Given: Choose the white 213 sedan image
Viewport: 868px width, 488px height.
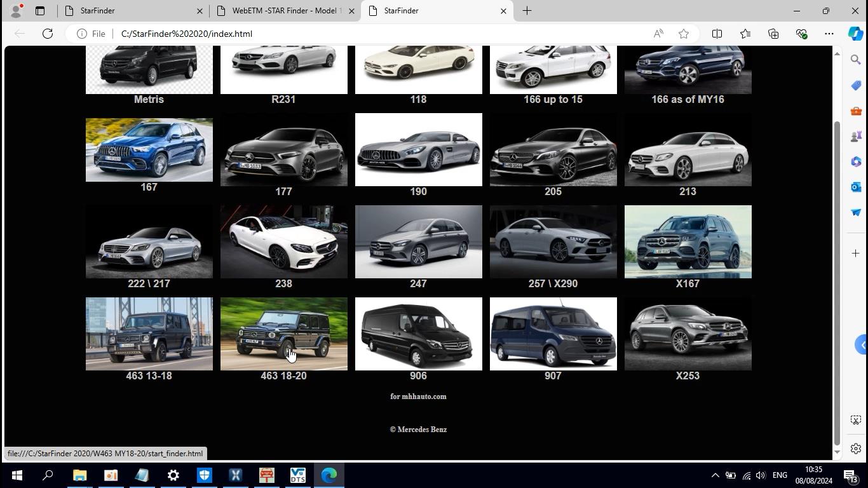Looking at the screenshot, I should click(x=688, y=150).
